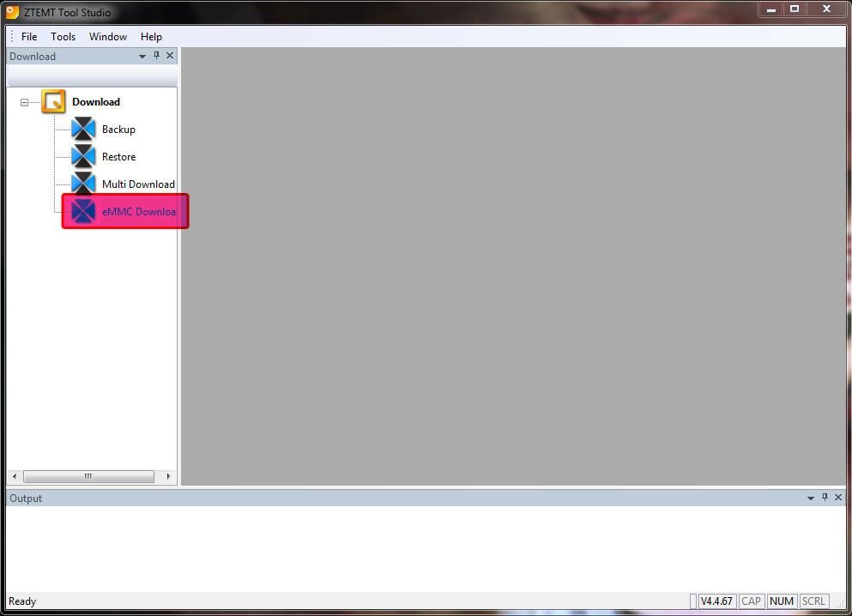The image size is (852, 616).
Task: Select the Restore tree entry text
Action: pyautogui.click(x=118, y=156)
